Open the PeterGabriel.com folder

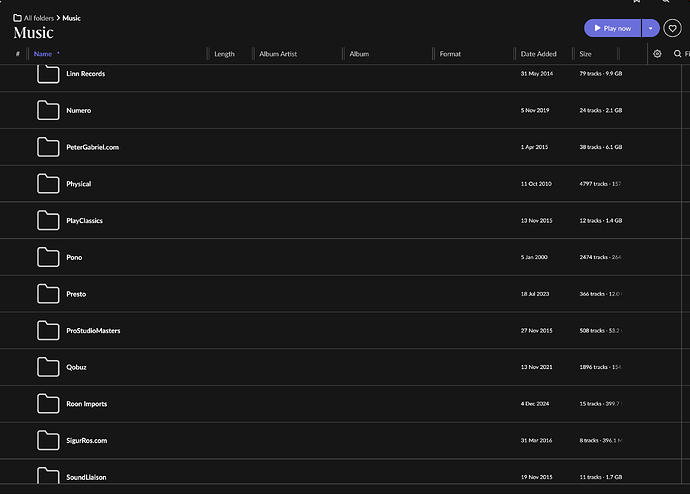pyautogui.click(x=92, y=147)
